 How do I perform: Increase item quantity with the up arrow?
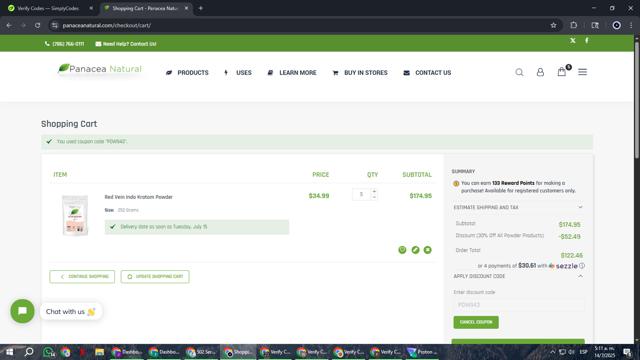tap(374, 191)
